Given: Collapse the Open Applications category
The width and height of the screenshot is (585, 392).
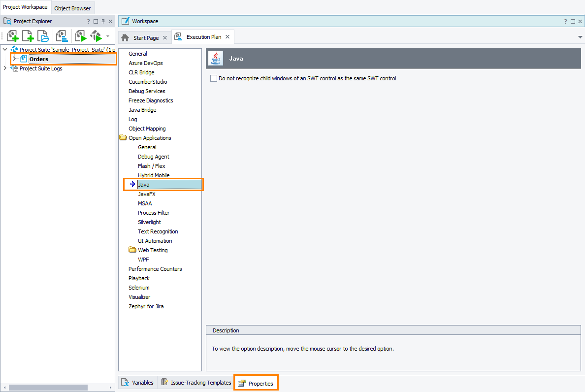Looking at the screenshot, I should tap(123, 137).
